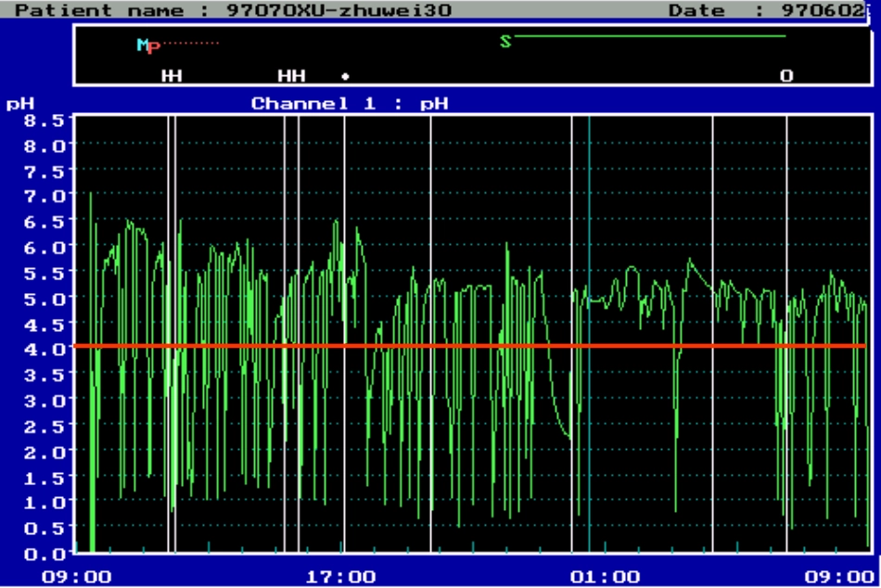Click the red P marker in event bar
881x588 pixels.
click(x=155, y=47)
